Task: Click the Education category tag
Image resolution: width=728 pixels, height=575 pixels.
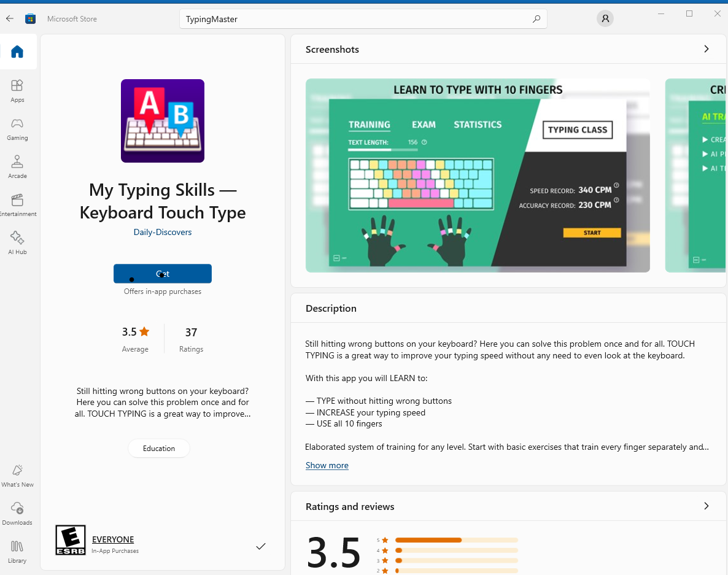Action: [x=159, y=449]
